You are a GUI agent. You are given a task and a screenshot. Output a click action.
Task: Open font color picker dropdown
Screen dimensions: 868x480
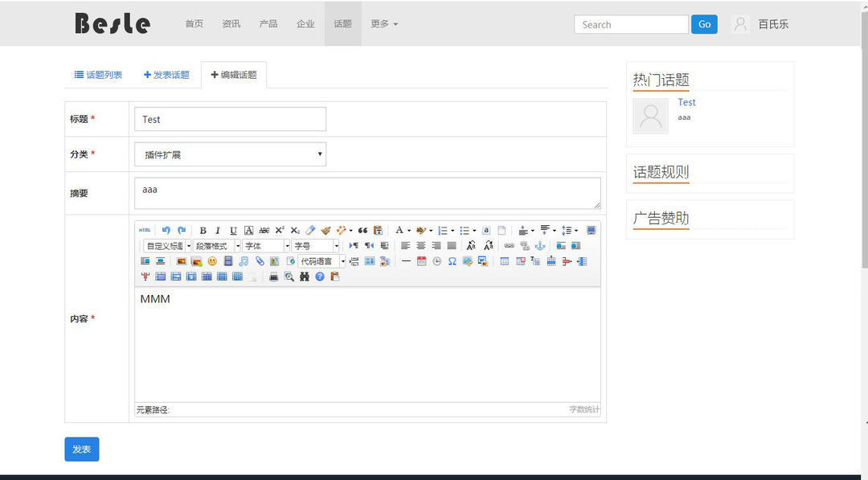tap(408, 230)
